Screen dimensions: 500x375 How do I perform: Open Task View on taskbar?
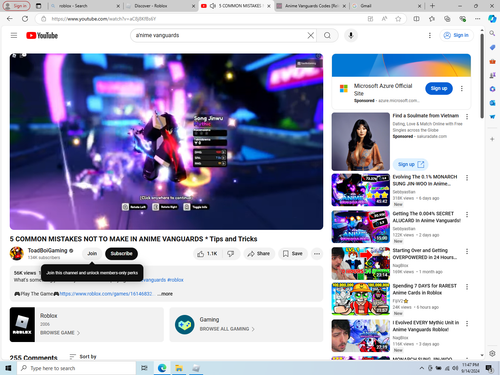tap(144, 368)
